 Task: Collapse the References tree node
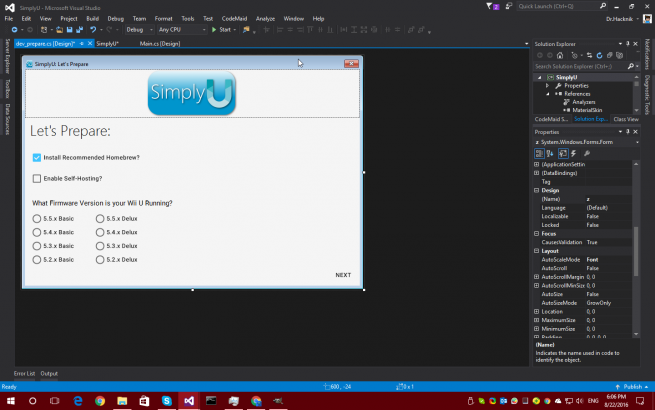[x=548, y=94]
